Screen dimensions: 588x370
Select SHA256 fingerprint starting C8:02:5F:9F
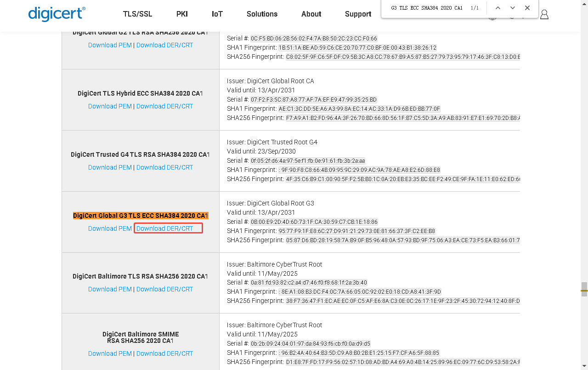[403, 57]
